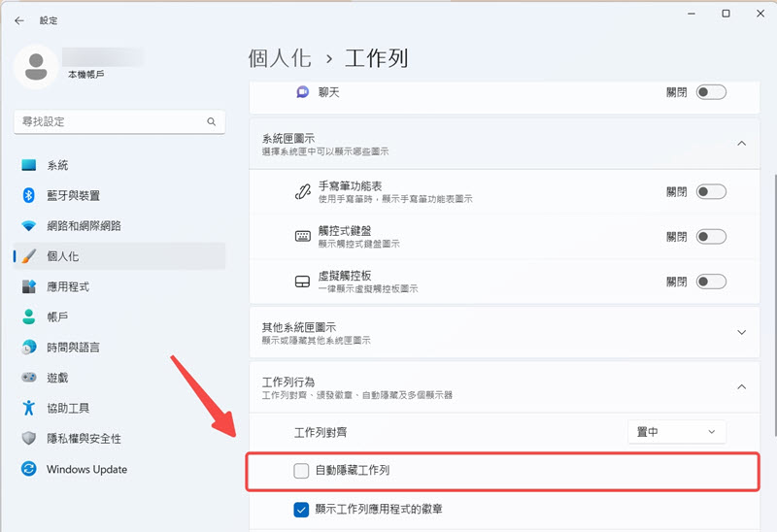Click the 遊戲 gamepad icon
This screenshot has height=532, width=777.
[x=29, y=378]
